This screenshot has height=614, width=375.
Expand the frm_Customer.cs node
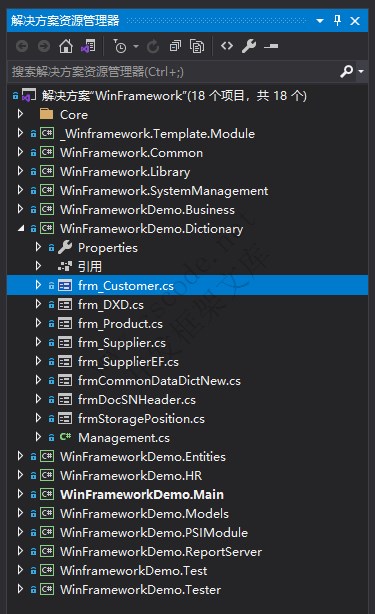click(x=38, y=285)
